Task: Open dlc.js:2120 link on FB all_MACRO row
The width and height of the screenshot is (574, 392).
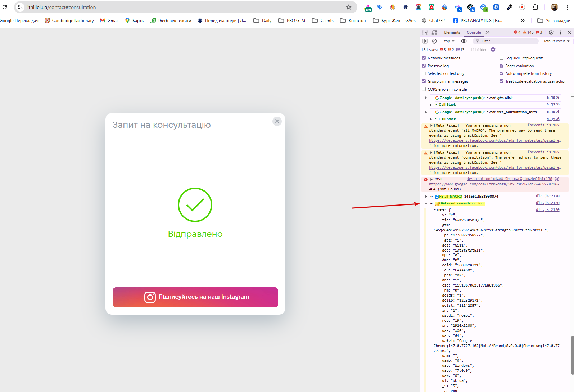Action: point(548,196)
